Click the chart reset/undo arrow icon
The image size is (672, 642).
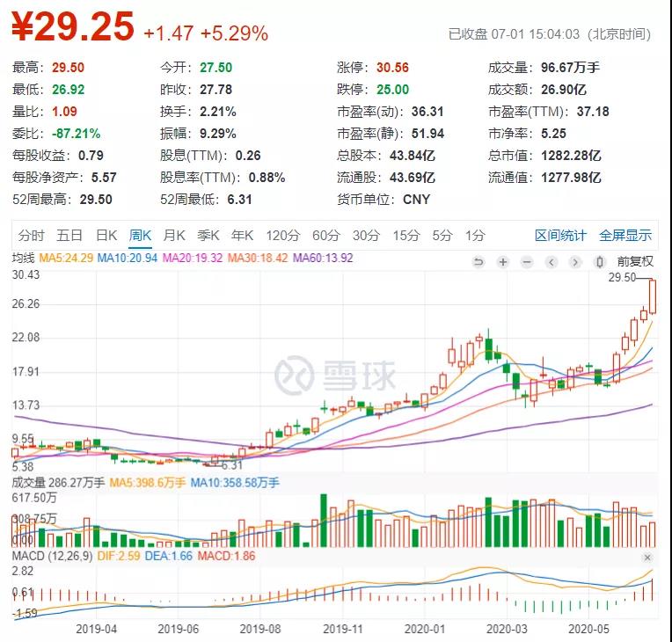[478, 261]
